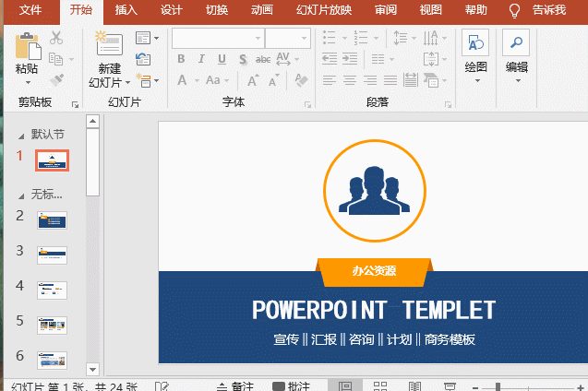The image size is (588, 391).
Task: Click the Align Text vertical icon
Action: coord(431,59)
